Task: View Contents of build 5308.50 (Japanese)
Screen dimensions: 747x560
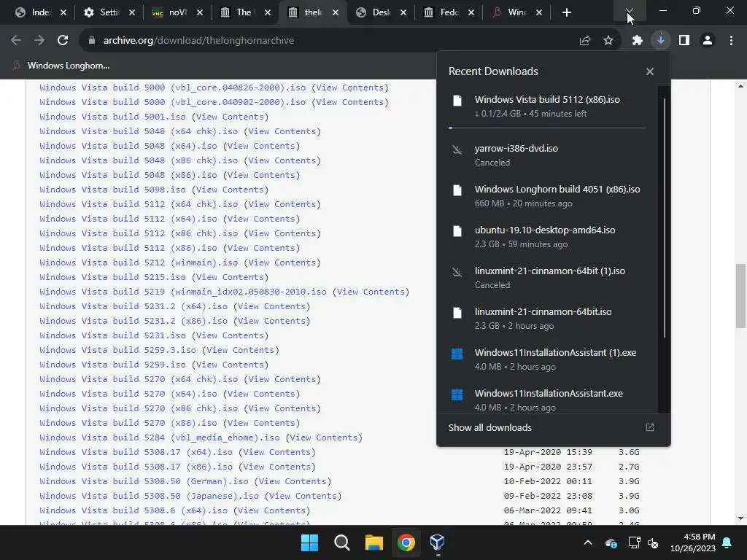Action: pyautogui.click(x=303, y=496)
